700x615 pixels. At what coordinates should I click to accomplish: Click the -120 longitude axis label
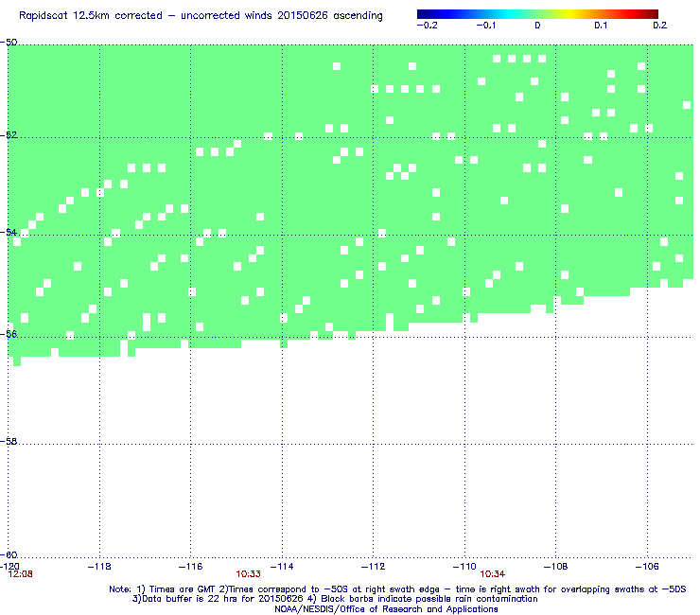click(x=9, y=567)
